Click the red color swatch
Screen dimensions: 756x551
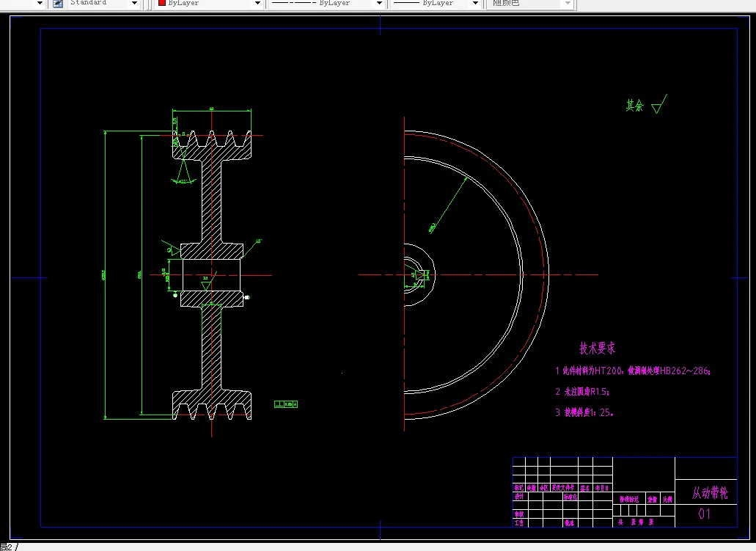coord(162,3)
